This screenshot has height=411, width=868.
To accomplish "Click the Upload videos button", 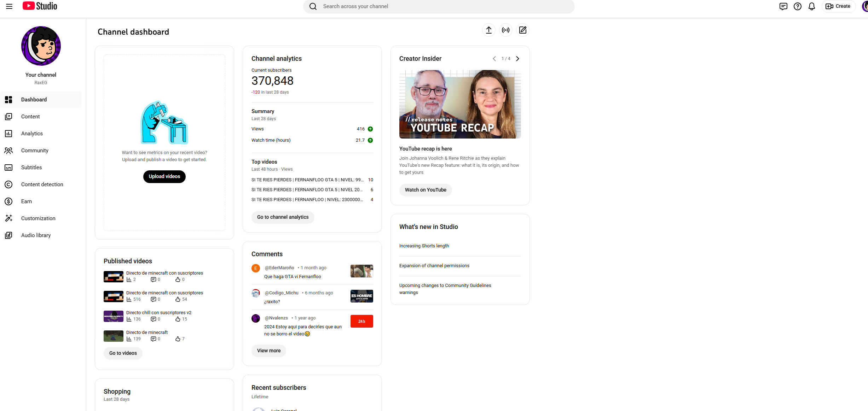I will [x=164, y=176].
